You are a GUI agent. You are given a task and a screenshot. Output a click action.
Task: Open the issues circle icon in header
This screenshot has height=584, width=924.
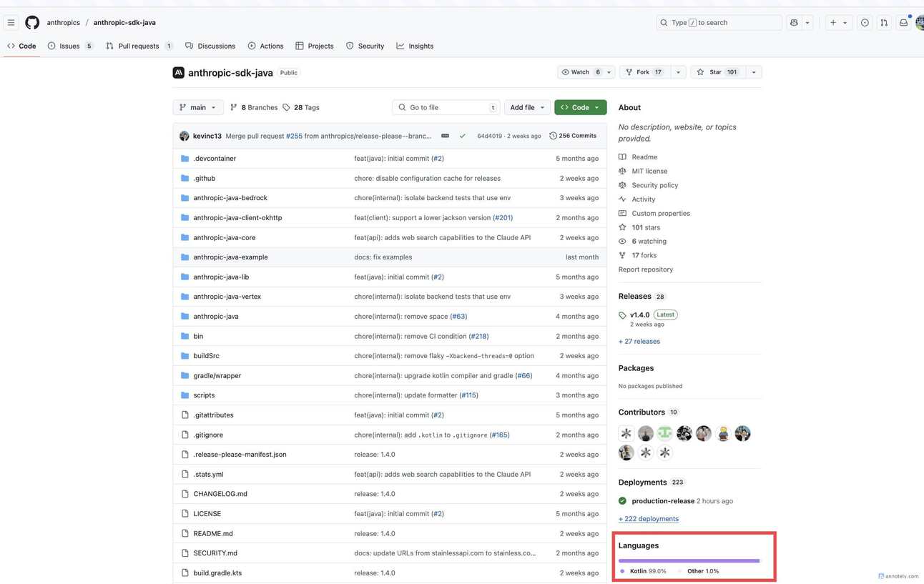tap(865, 23)
